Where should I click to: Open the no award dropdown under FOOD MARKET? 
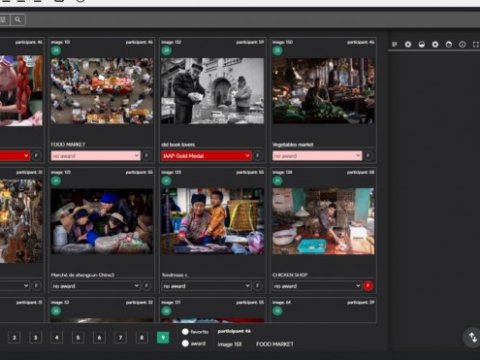coord(96,156)
